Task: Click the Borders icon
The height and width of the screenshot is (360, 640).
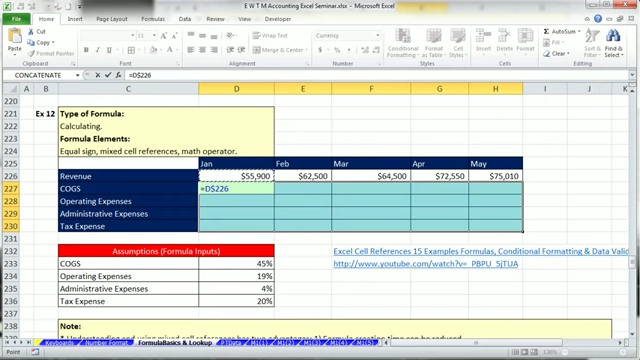Action: [x=131, y=50]
